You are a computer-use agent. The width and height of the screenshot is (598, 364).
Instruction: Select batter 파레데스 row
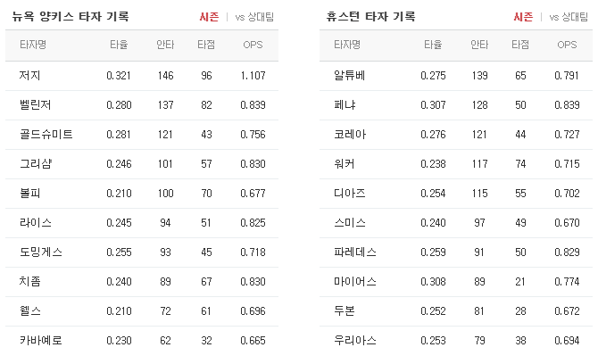[x=456, y=252]
